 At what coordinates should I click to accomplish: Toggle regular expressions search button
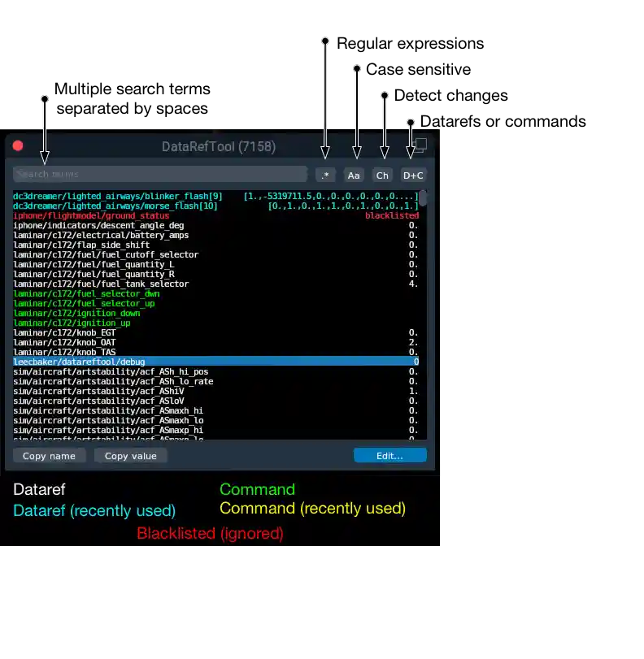tap(324, 176)
